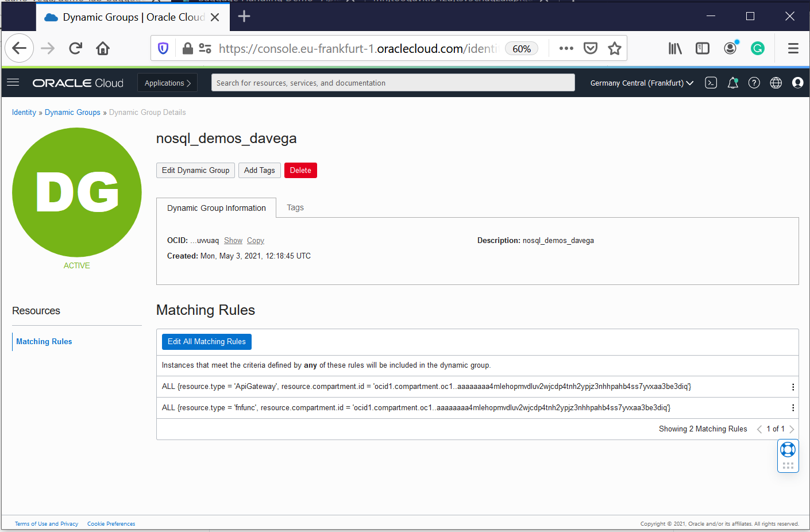Go to next page of matching rules
Image resolution: width=810 pixels, height=532 pixels.
792,429
